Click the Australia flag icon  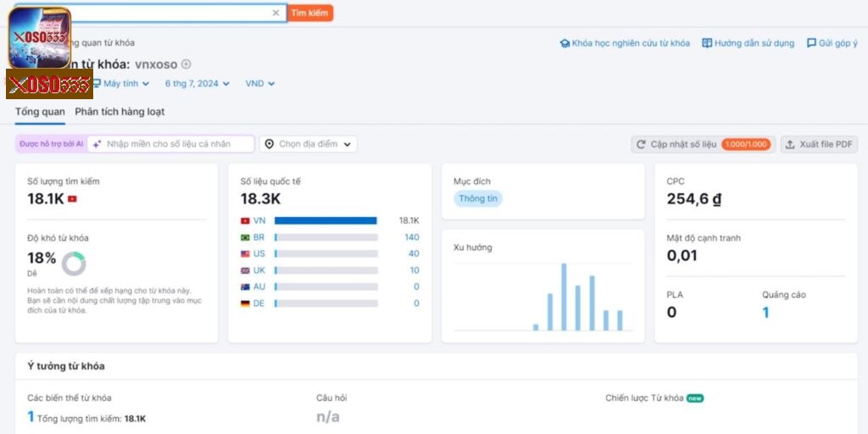(x=245, y=287)
